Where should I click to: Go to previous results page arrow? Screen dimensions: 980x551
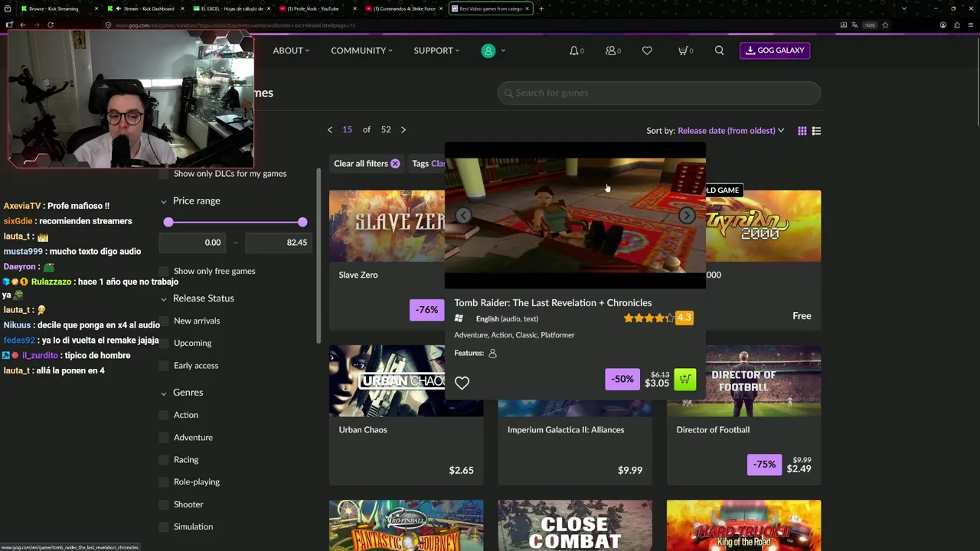330,130
